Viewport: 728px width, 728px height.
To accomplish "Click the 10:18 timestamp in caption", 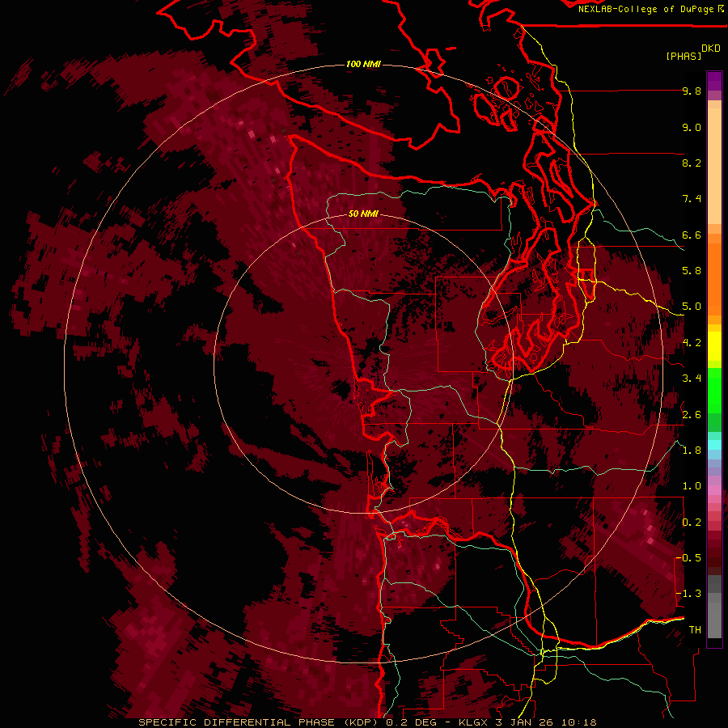I will point(579,722).
